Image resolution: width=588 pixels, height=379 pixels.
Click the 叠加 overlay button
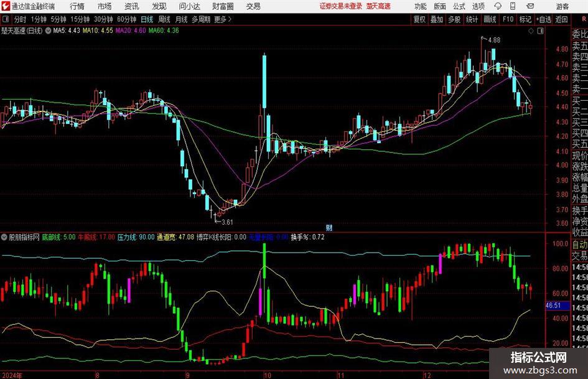point(437,19)
